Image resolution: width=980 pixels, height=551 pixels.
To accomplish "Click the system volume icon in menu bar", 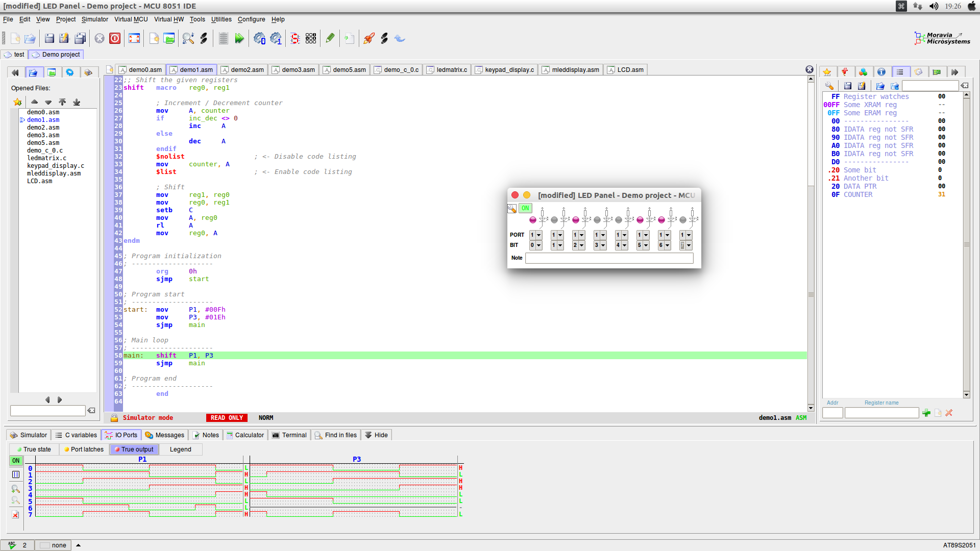I will coord(934,6).
